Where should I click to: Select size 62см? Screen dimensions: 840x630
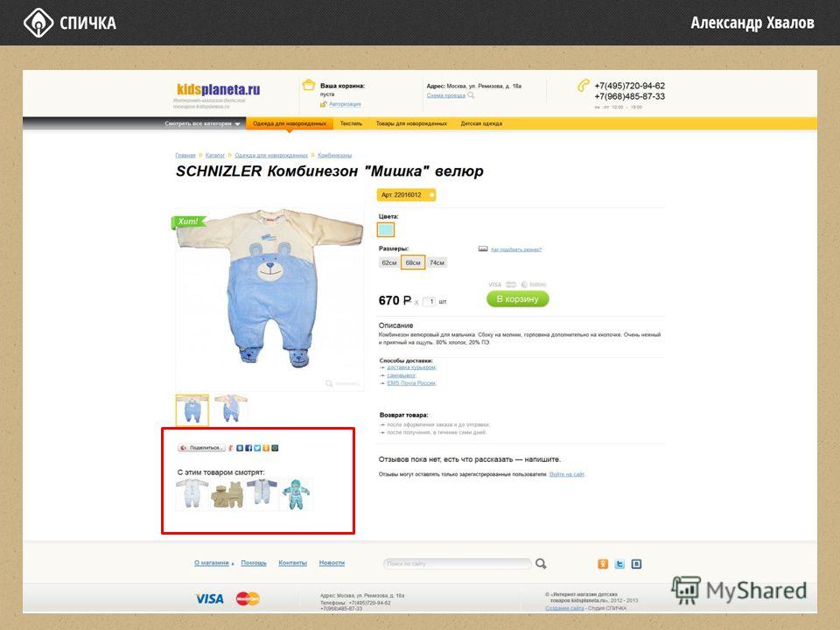[388, 262]
